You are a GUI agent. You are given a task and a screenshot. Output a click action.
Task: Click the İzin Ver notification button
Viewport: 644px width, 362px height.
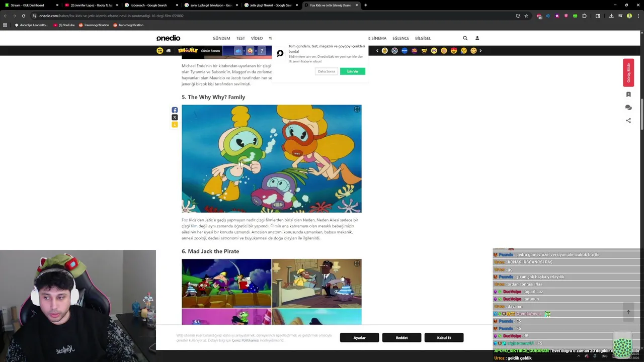click(352, 71)
